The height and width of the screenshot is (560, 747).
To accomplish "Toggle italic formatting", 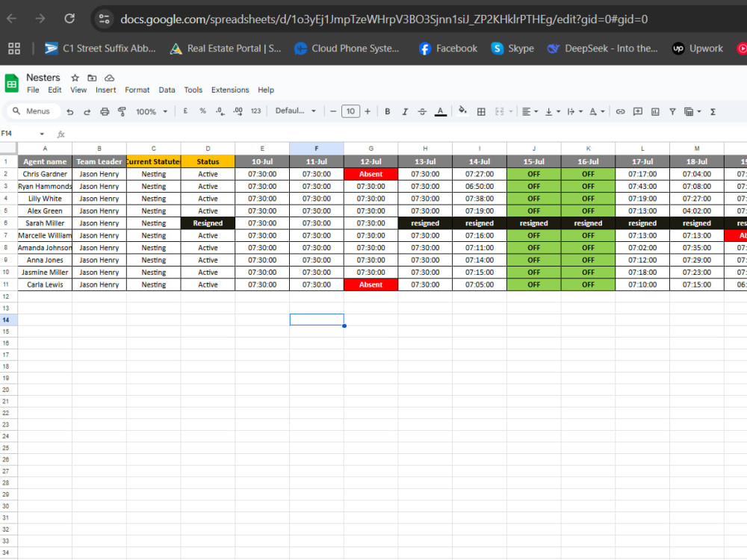I will pos(405,111).
